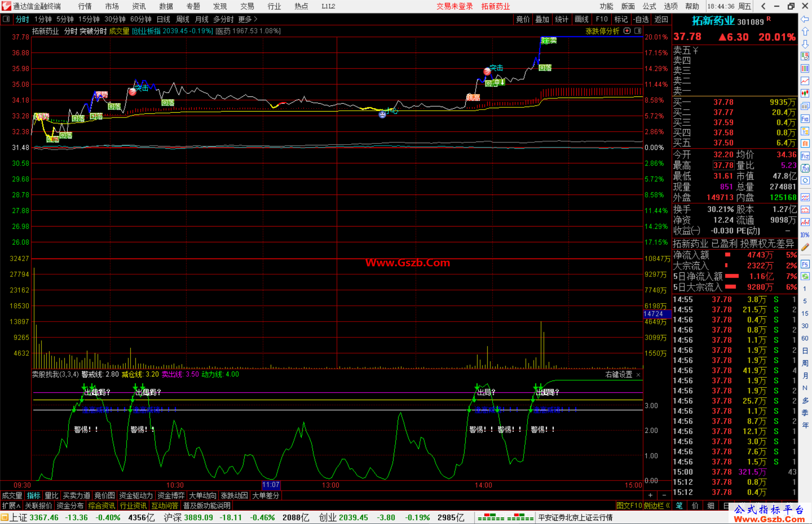Screen dimensions: 812x524
Task: Click the pencil drawing tool icon
Action: point(805,247)
